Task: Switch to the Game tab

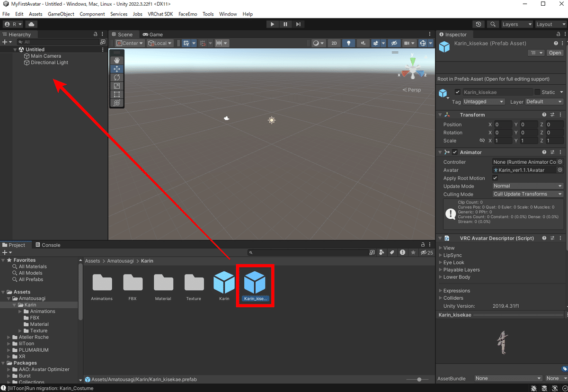Action: [153, 35]
